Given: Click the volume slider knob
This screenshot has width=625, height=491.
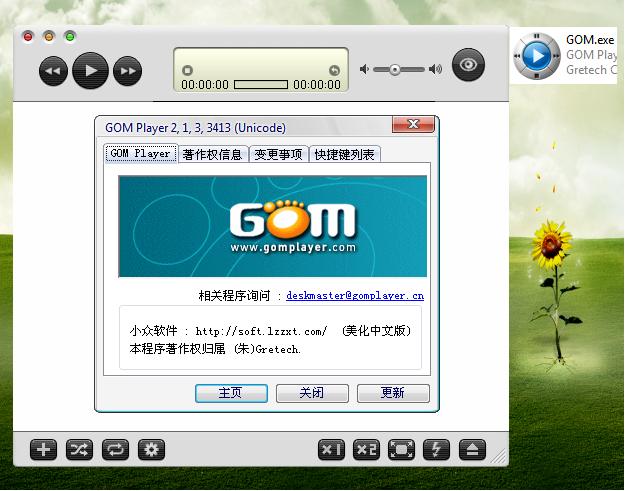Looking at the screenshot, I should (x=395, y=70).
